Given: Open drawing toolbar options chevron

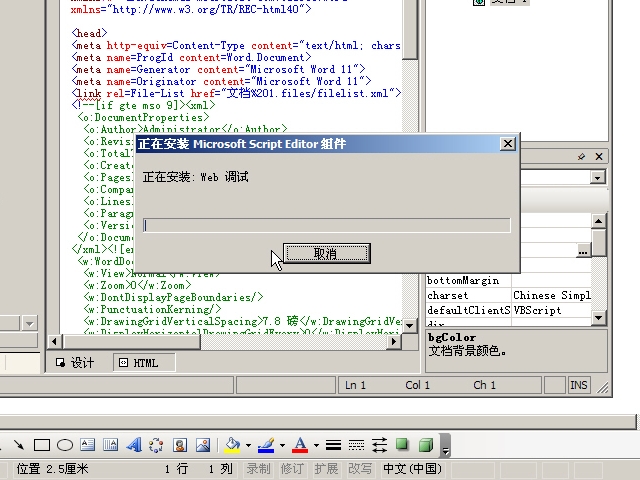Looking at the screenshot, I should pyautogui.click(x=446, y=446).
